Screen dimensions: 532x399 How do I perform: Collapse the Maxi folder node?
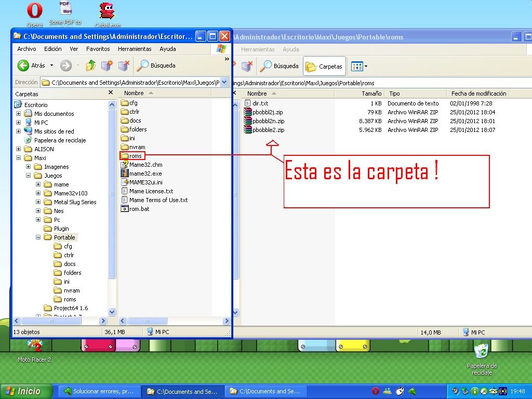(x=18, y=158)
